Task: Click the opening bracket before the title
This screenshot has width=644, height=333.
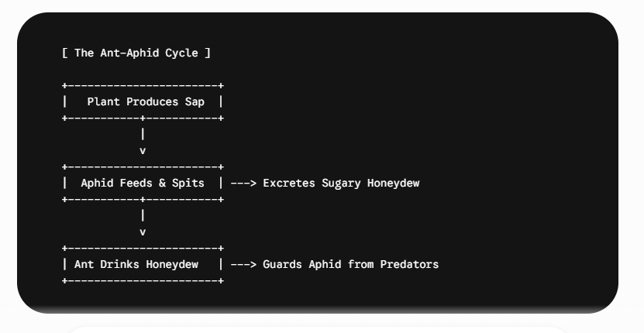Action: tap(65, 53)
